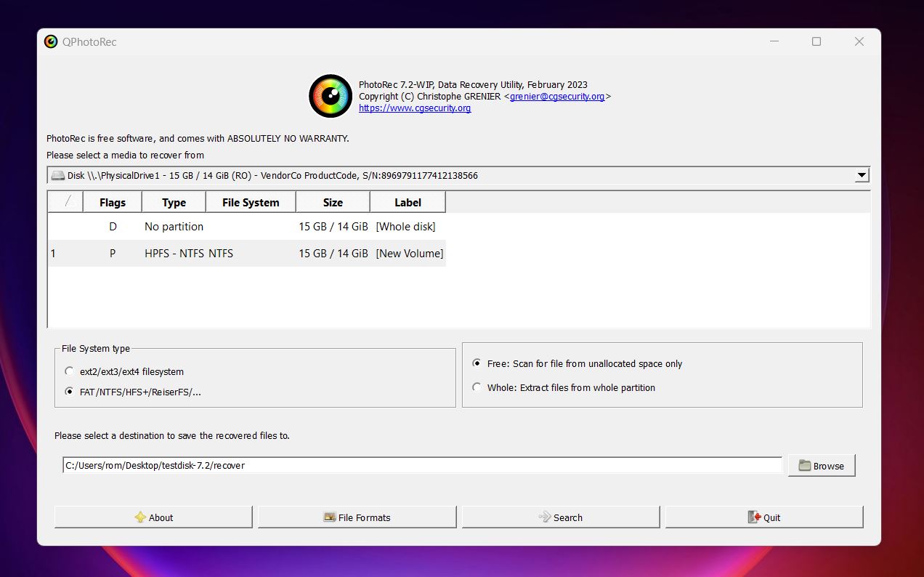Select the No partition Whole disk row
The width and height of the screenshot is (924, 577).
coord(247,227)
